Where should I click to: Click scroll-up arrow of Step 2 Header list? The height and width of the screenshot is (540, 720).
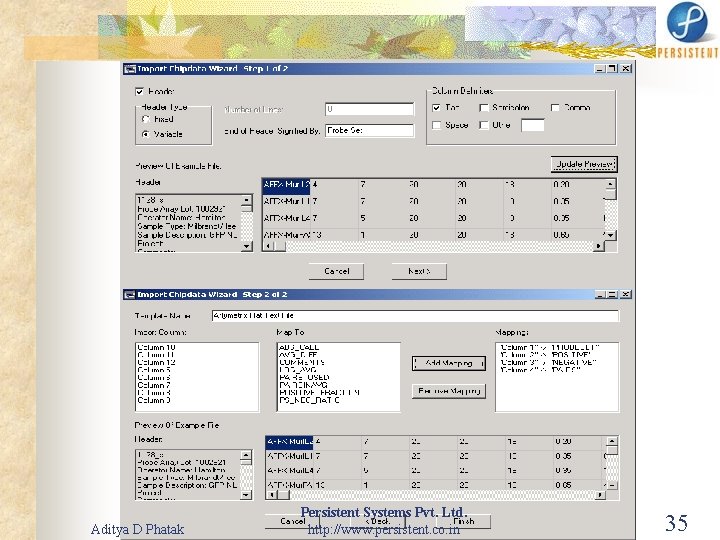pos(246,456)
